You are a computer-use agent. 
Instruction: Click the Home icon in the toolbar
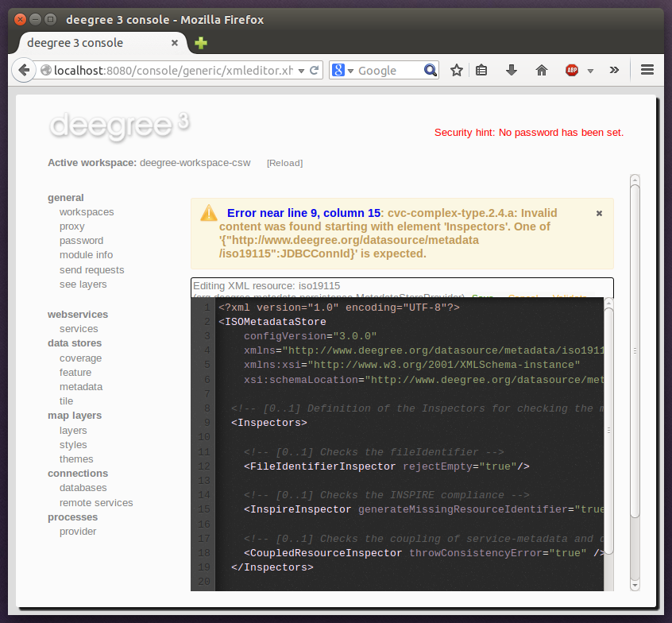coord(541,70)
